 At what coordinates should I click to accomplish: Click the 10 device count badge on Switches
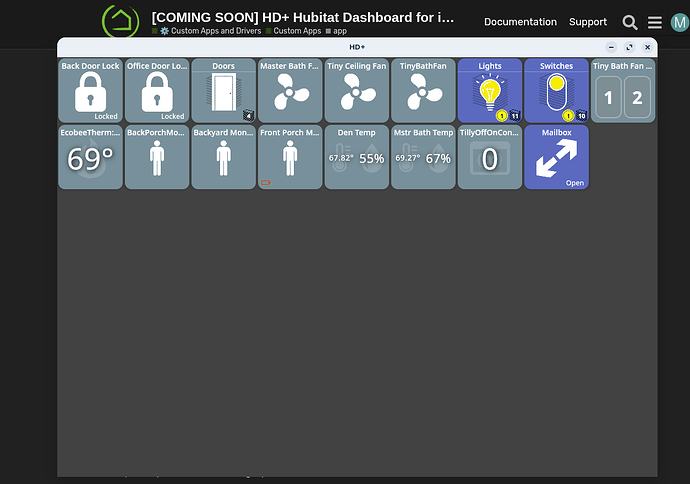point(581,116)
